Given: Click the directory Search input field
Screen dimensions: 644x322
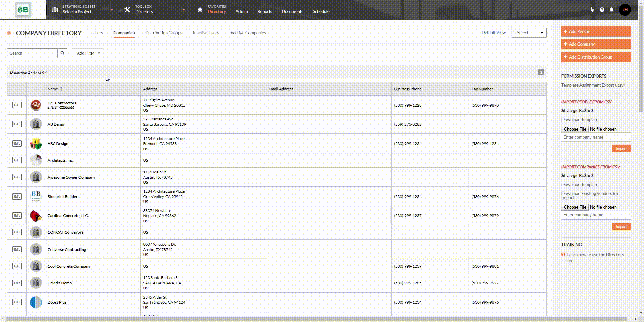Looking at the screenshot, I should coord(32,53).
